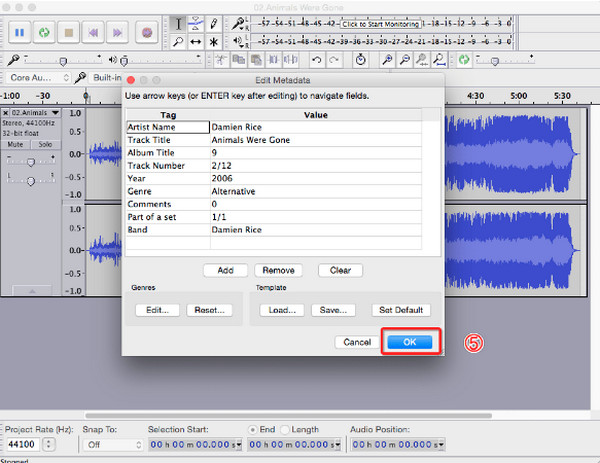Click the Trim audio toolbar icon

pyautogui.click(x=273, y=60)
